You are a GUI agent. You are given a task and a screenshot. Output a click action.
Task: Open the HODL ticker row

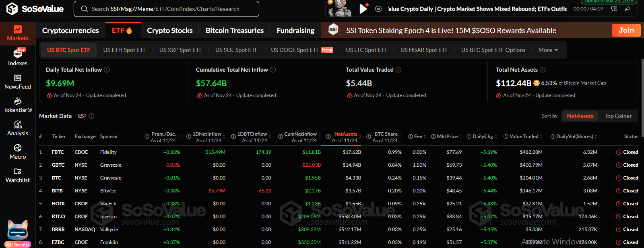[x=59, y=204]
